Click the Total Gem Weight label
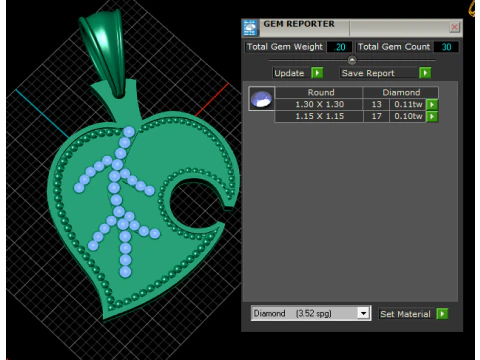Image resolution: width=480 pixels, height=360 pixels. pos(285,47)
